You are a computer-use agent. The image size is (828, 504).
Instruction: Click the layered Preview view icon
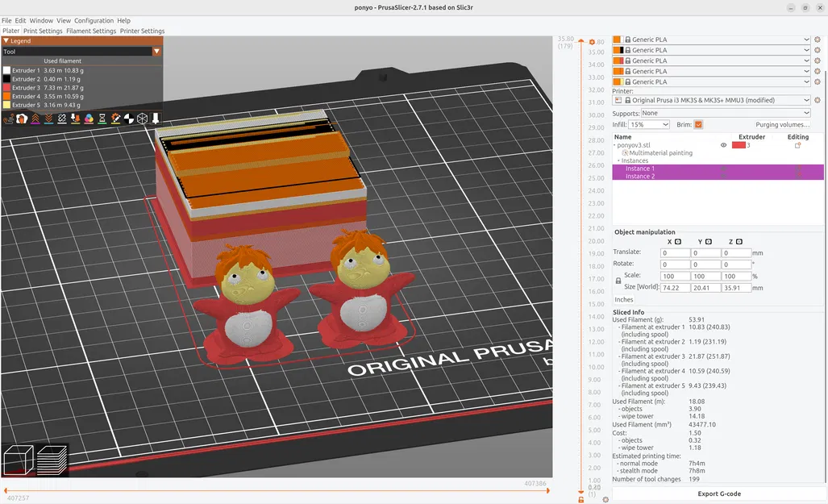[x=52, y=461]
